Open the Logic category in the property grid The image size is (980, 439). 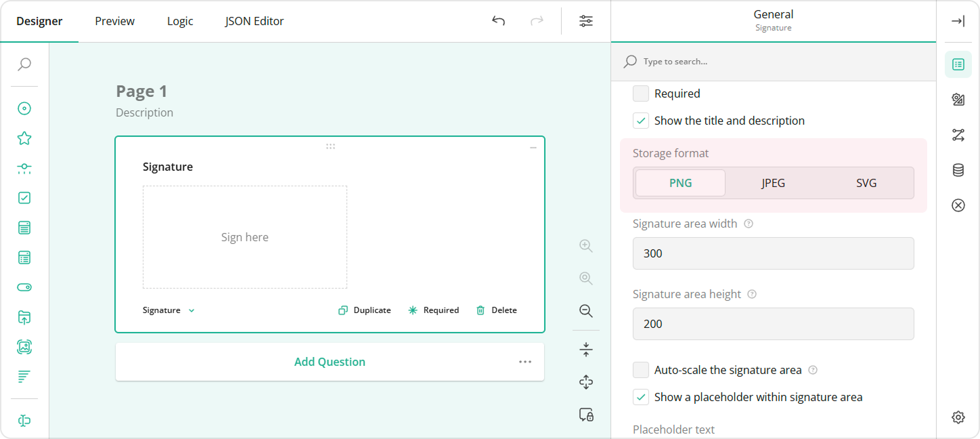pyautogui.click(x=958, y=135)
